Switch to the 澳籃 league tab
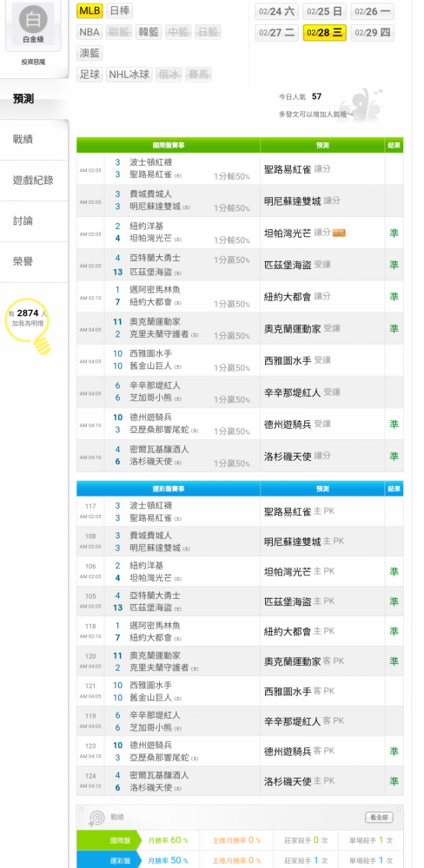 89,54
